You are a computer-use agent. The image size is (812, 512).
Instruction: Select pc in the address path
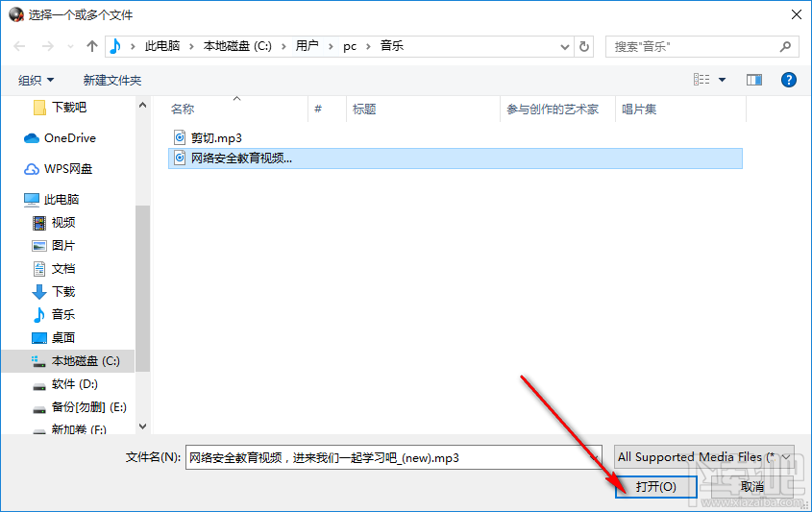click(x=350, y=46)
